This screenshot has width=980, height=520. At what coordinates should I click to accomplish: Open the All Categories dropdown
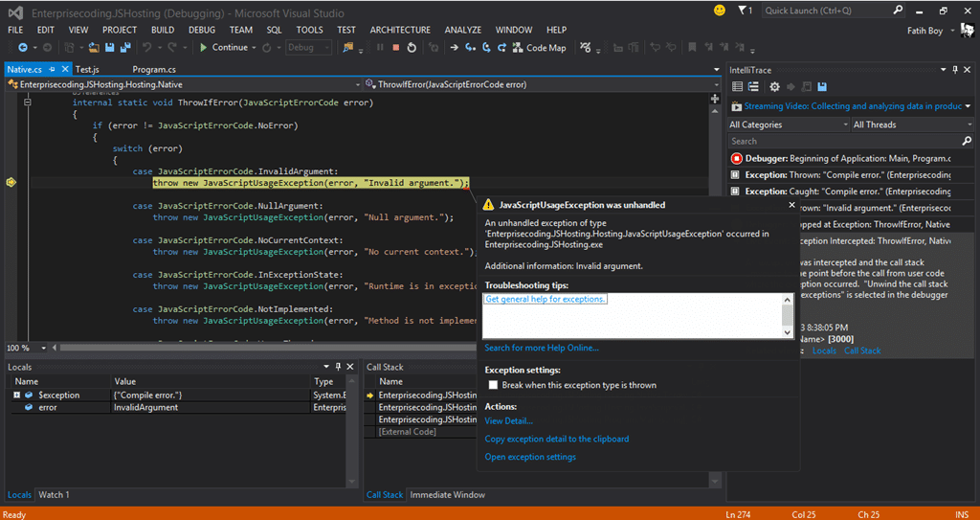[x=789, y=124]
